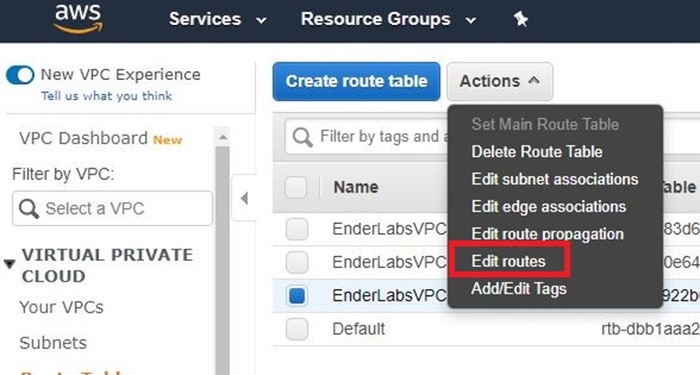Uncheck the selected EnderLabsVPC row checkbox
700x375 pixels.
(x=297, y=296)
